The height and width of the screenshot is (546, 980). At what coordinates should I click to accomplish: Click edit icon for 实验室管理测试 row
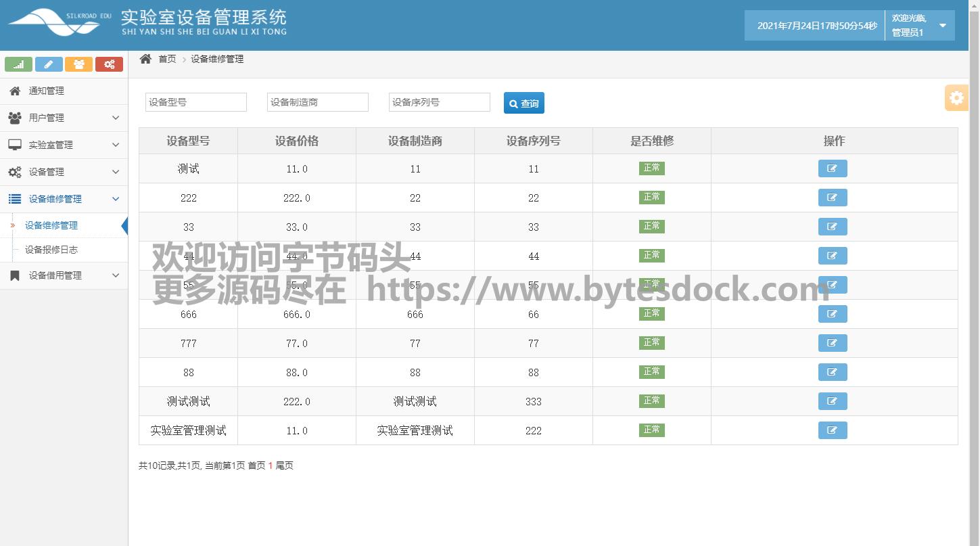click(832, 430)
